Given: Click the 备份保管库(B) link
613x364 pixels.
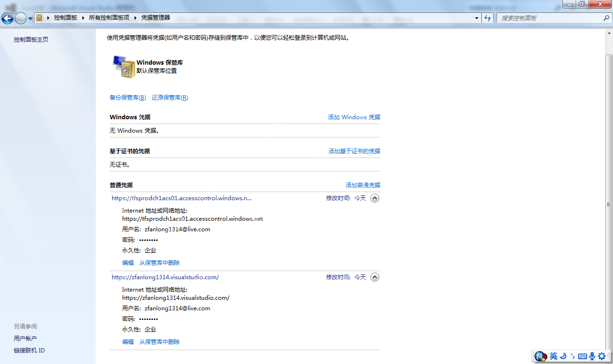Looking at the screenshot, I should [127, 97].
